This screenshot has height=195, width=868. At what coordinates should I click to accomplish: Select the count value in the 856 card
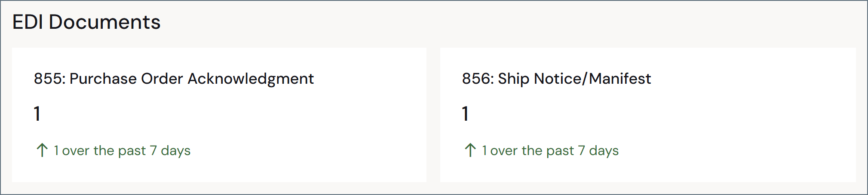465,114
